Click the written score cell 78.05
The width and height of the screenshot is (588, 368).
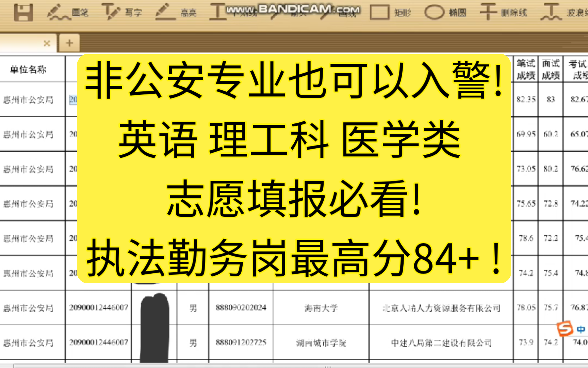coord(526,308)
